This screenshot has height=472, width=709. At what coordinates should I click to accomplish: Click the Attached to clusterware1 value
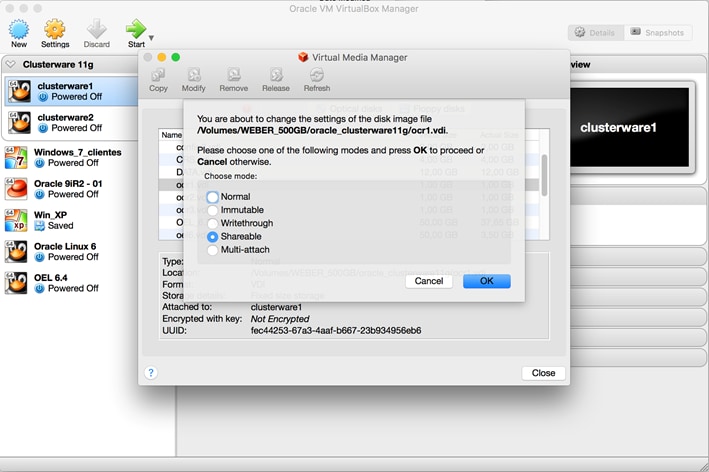click(276, 307)
